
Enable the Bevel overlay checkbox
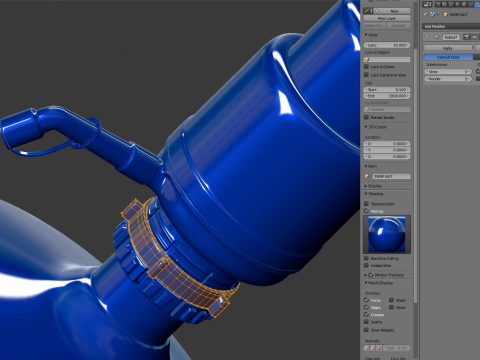point(391,307)
